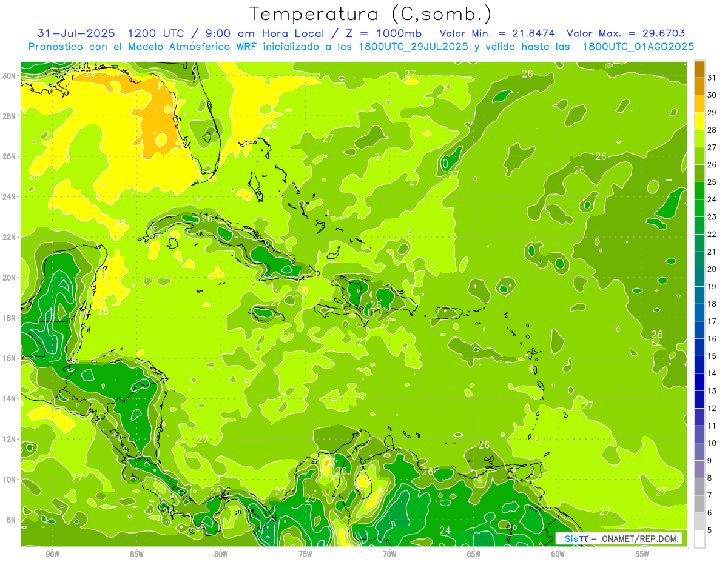Click the "24N" latitude axis label
The height and width of the screenshot is (562, 728).
(10, 197)
